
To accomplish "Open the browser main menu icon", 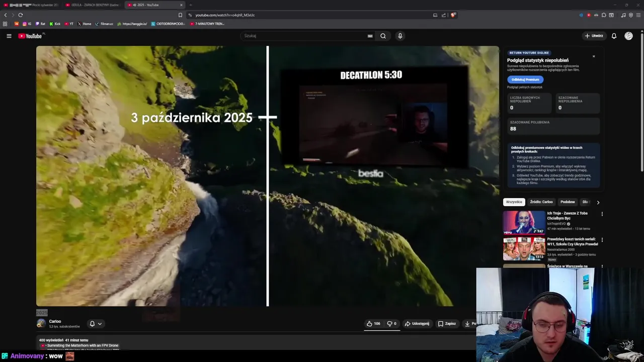I will (638, 15).
